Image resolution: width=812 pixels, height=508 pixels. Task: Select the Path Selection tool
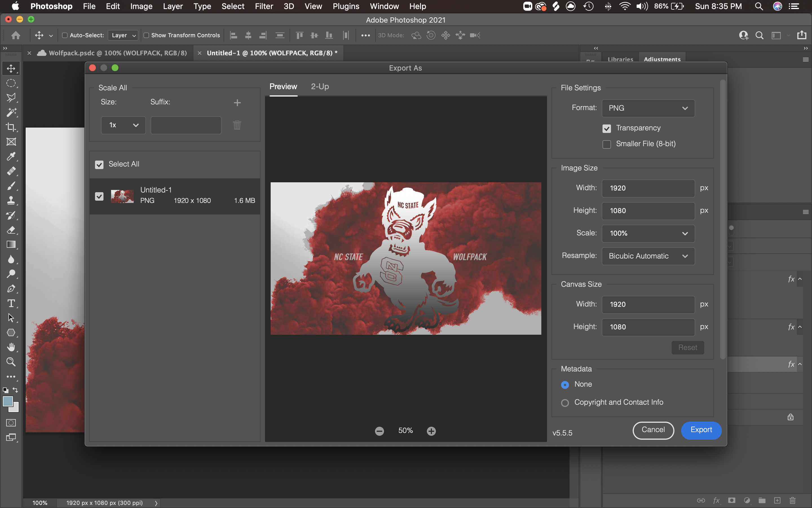[x=11, y=318]
